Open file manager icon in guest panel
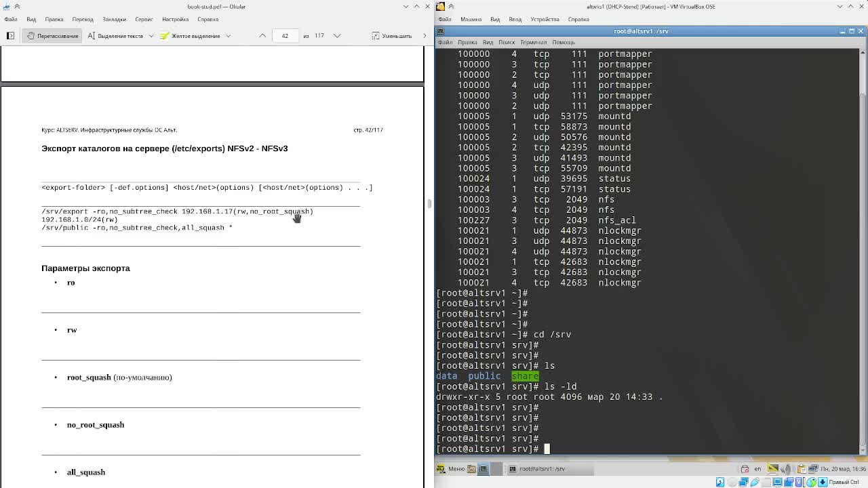Viewport: 868px width, 488px height. click(x=472, y=468)
